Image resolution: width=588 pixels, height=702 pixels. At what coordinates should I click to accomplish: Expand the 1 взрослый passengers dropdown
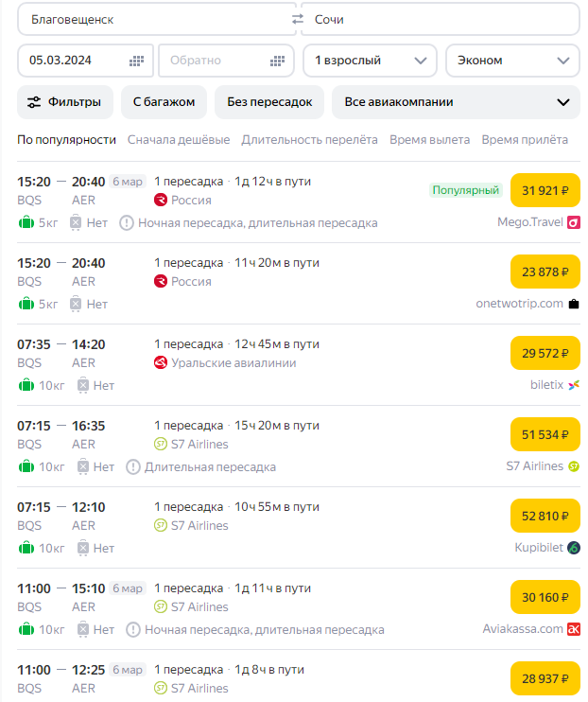point(370,61)
